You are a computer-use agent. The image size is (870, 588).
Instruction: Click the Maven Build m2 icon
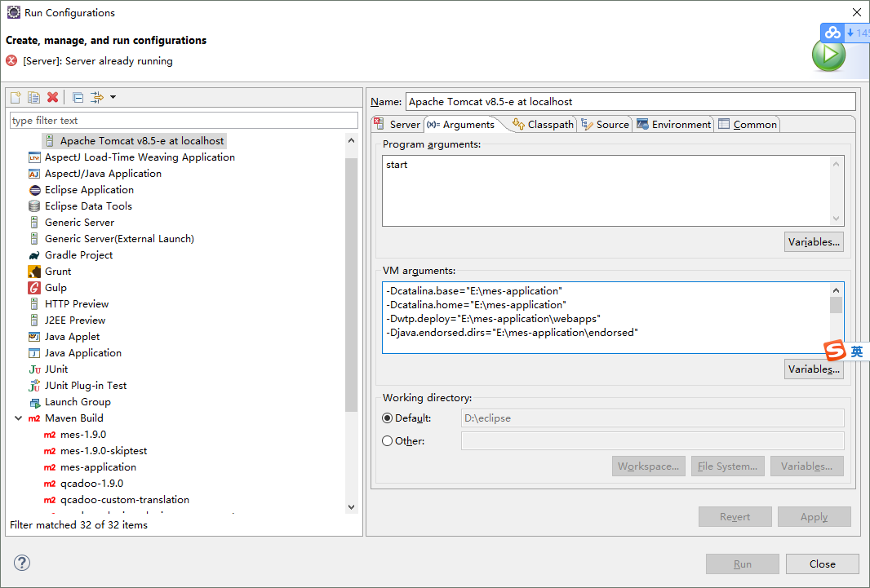click(34, 418)
